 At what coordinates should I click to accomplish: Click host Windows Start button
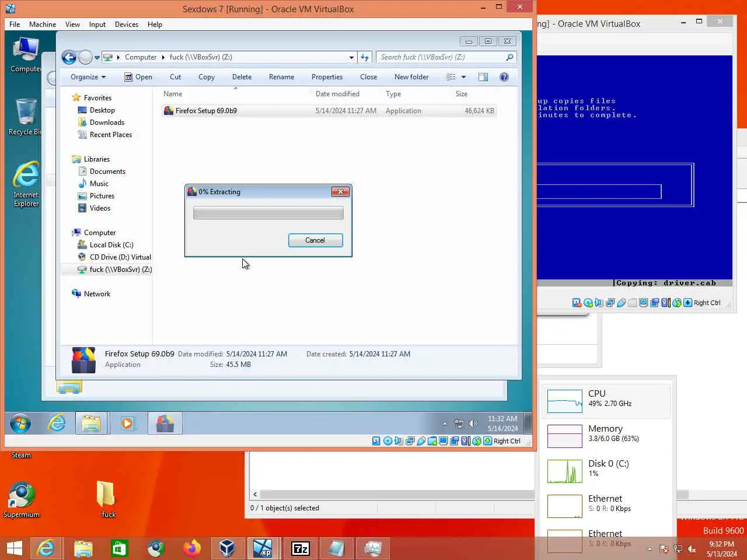pyautogui.click(x=15, y=548)
